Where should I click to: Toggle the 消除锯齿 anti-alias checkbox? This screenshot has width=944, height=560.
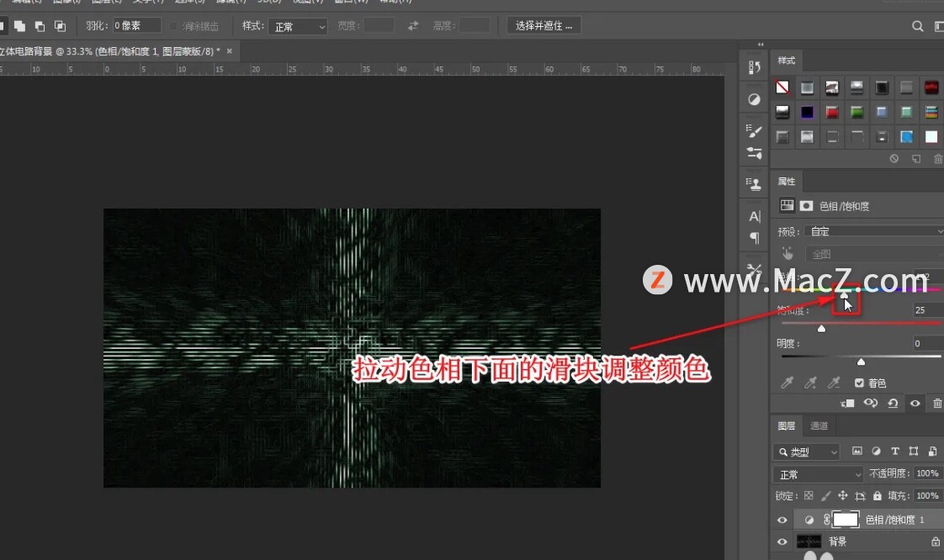point(174,26)
